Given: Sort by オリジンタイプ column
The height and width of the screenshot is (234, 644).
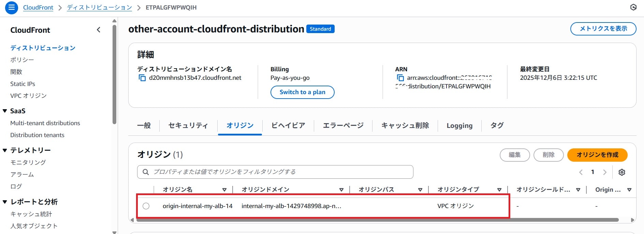Looking at the screenshot, I should [x=499, y=190].
